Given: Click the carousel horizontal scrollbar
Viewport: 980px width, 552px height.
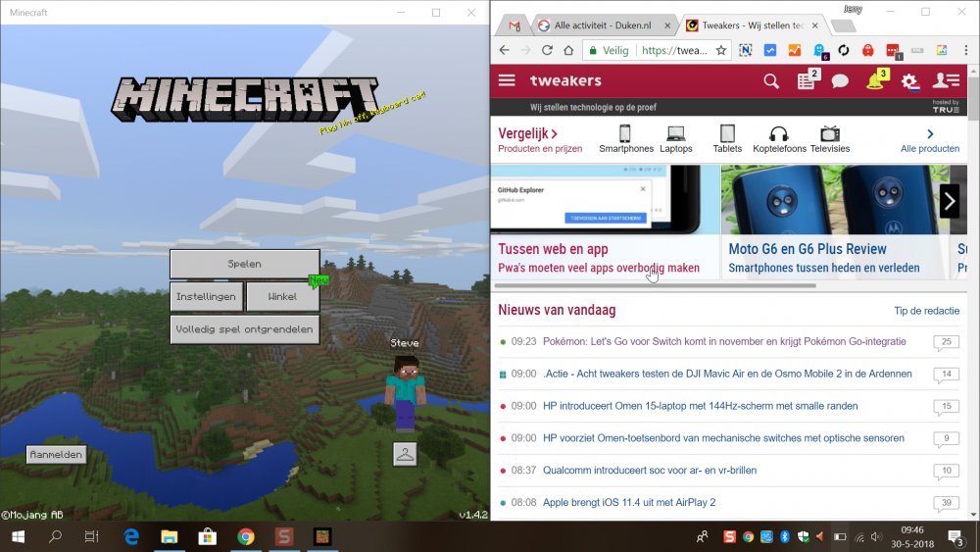Looking at the screenshot, I should coord(655,285).
